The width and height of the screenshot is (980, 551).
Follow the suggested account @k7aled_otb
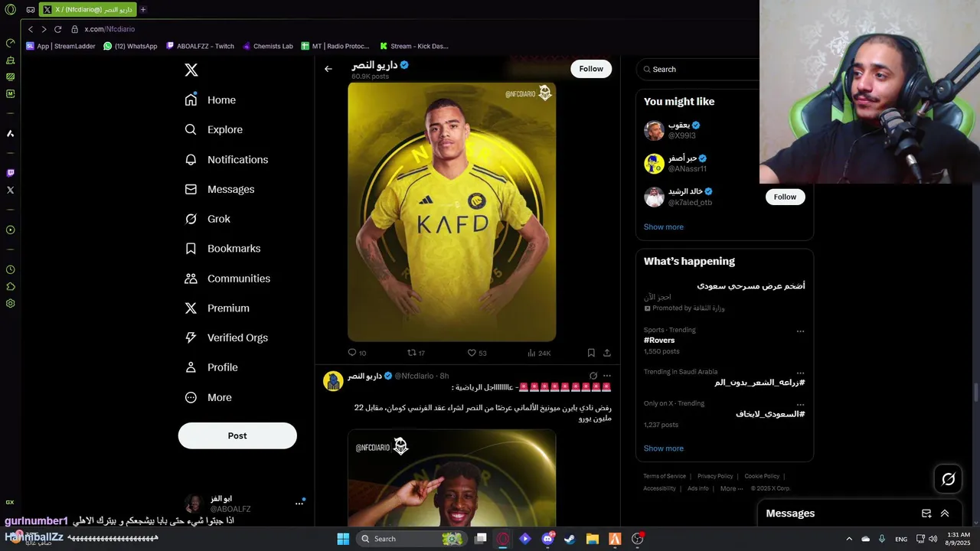click(785, 197)
